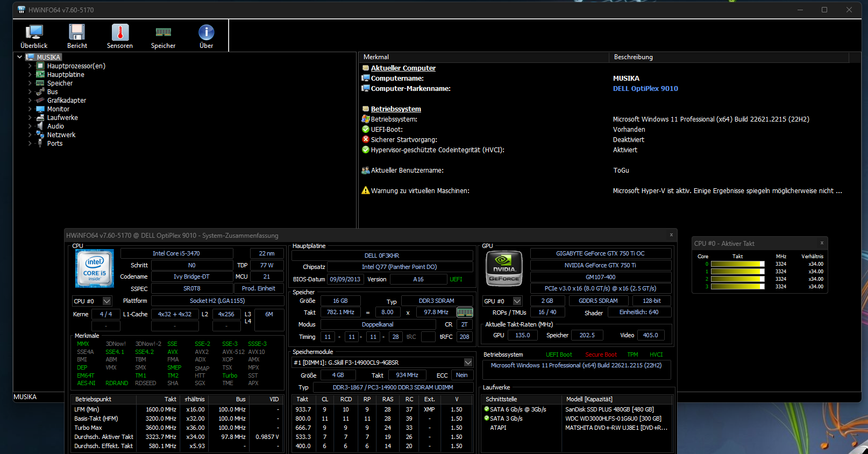
Task: Expand the Speicher tree node
Action: coord(30,83)
